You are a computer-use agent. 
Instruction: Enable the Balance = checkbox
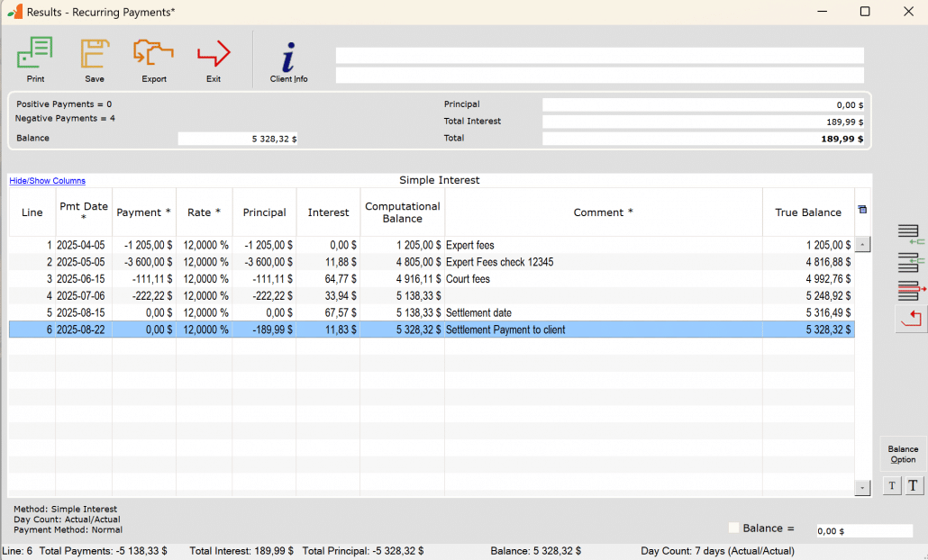733,528
